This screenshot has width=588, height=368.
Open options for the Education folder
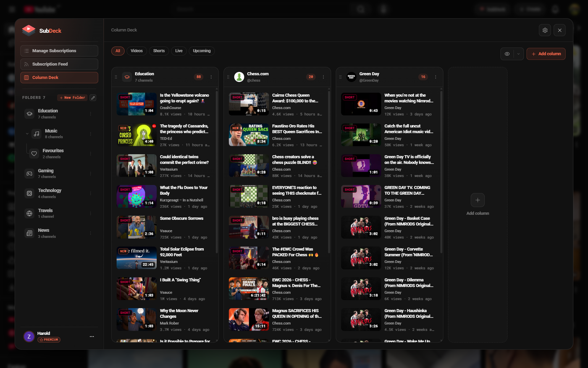point(90,114)
